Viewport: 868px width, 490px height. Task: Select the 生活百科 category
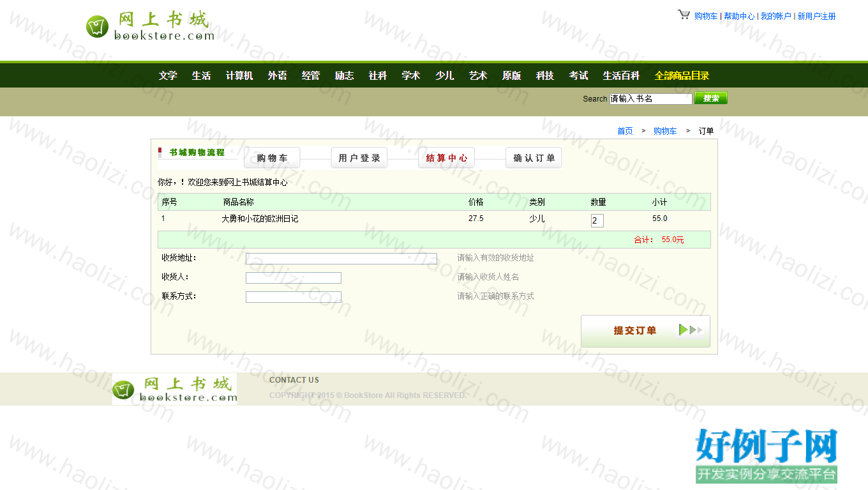tap(621, 75)
